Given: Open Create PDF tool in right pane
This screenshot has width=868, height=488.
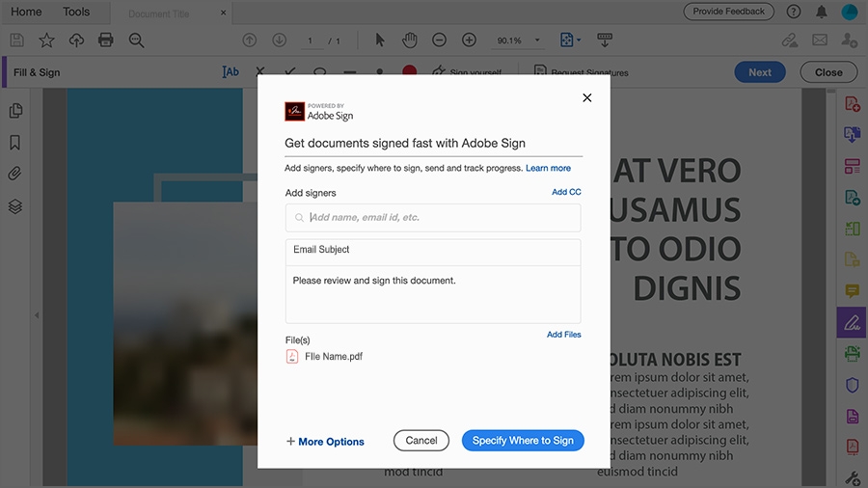Looking at the screenshot, I should (852, 104).
